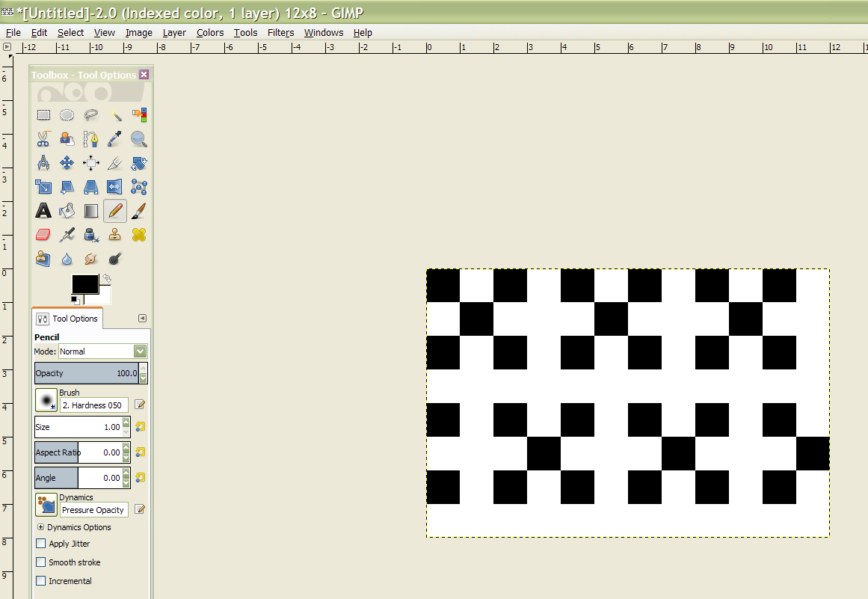Image resolution: width=868 pixels, height=599 pixels.
Task: Activate the Color Picker tool
Action: pos(115,138)
